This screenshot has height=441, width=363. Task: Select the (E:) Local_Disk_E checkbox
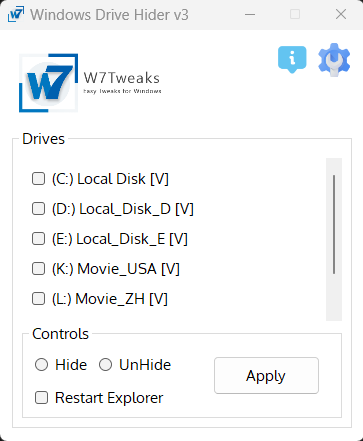[38, 239]
